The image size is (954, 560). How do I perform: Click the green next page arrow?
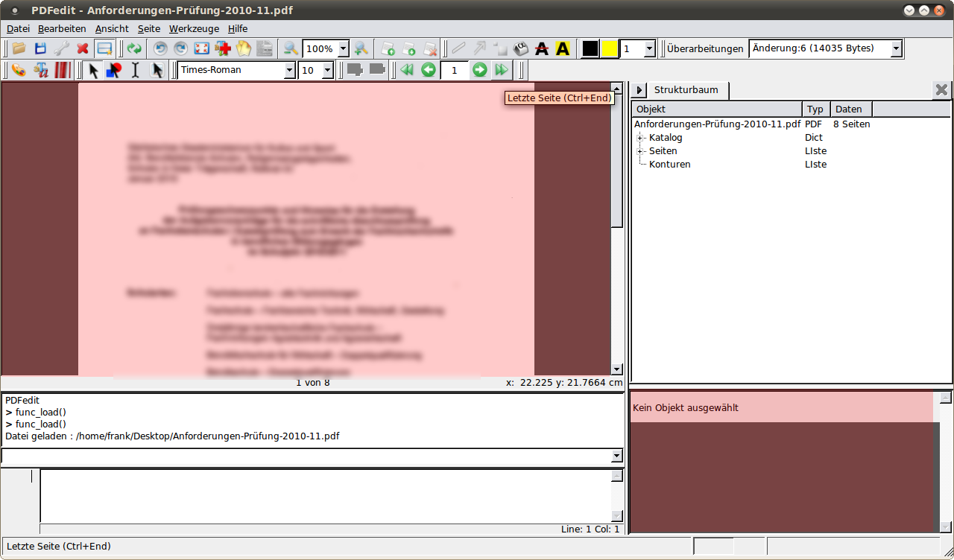[479, 70]
